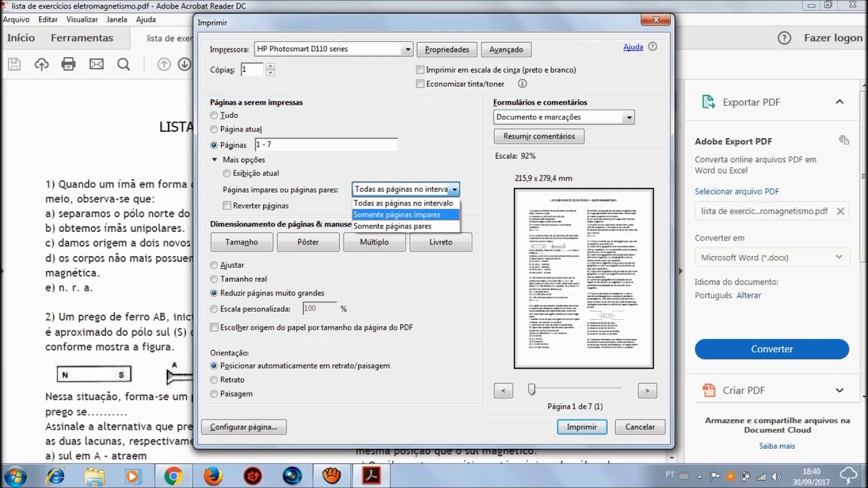Open Microsoft Word (*.docx) format dropdown

772,258
